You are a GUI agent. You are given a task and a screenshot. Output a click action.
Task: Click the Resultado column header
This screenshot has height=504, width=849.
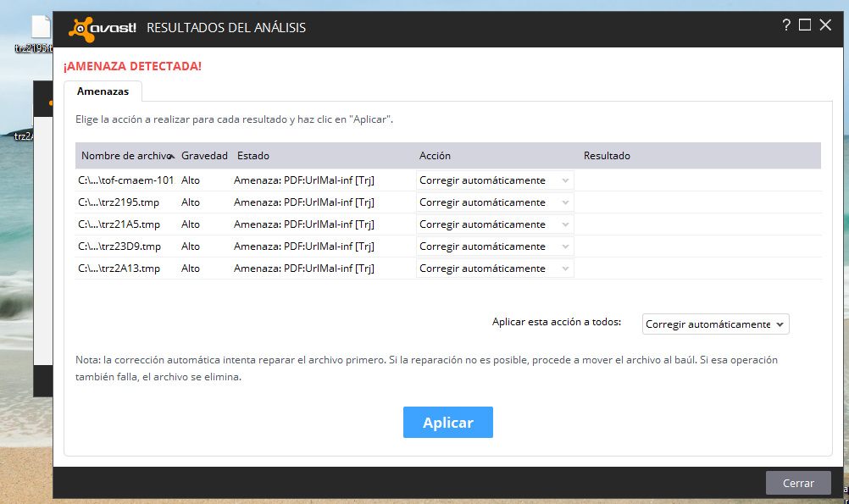(607, 156)
